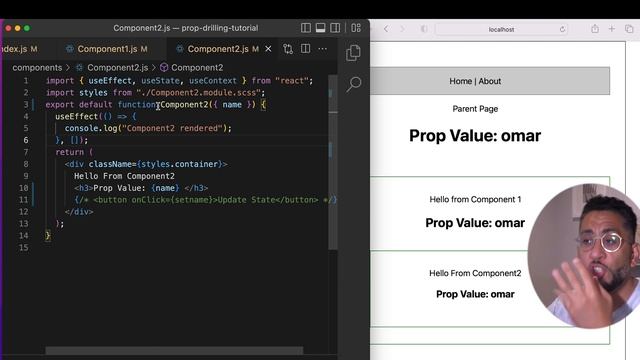
Task: Click "Hello From Component2" text in editor
Action: tap(124, 176)
